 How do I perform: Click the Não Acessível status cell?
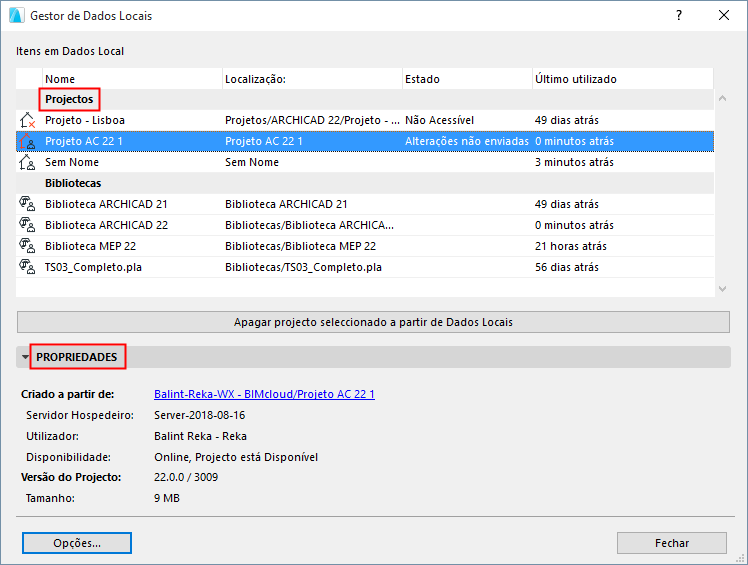pyautogui.click(x=439, y=120)
